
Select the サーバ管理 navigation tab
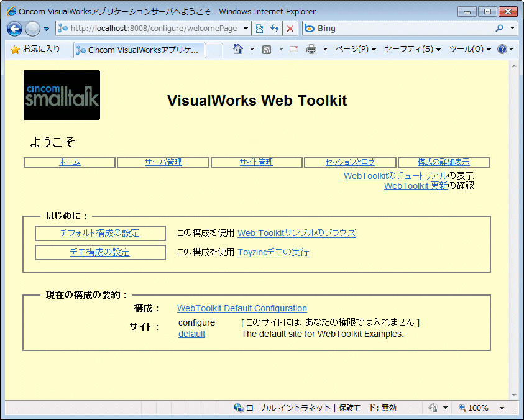click(163, 162)
